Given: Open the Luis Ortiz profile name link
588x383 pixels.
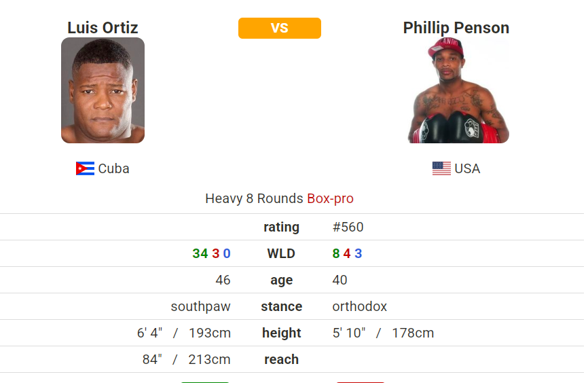Looking at the screenshot, I should coord(103,28).
